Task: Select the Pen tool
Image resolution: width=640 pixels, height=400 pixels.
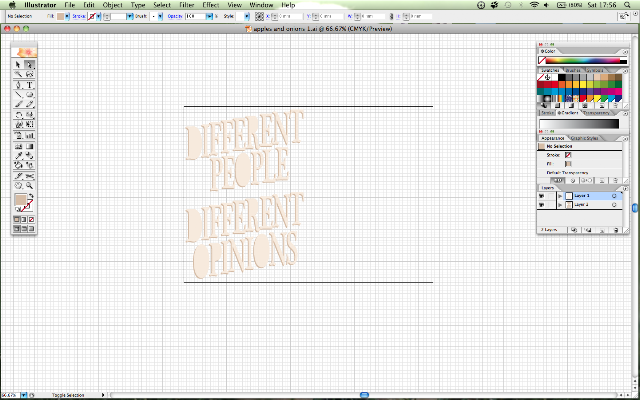Action: pyautogui.click(x=18, y=85)
